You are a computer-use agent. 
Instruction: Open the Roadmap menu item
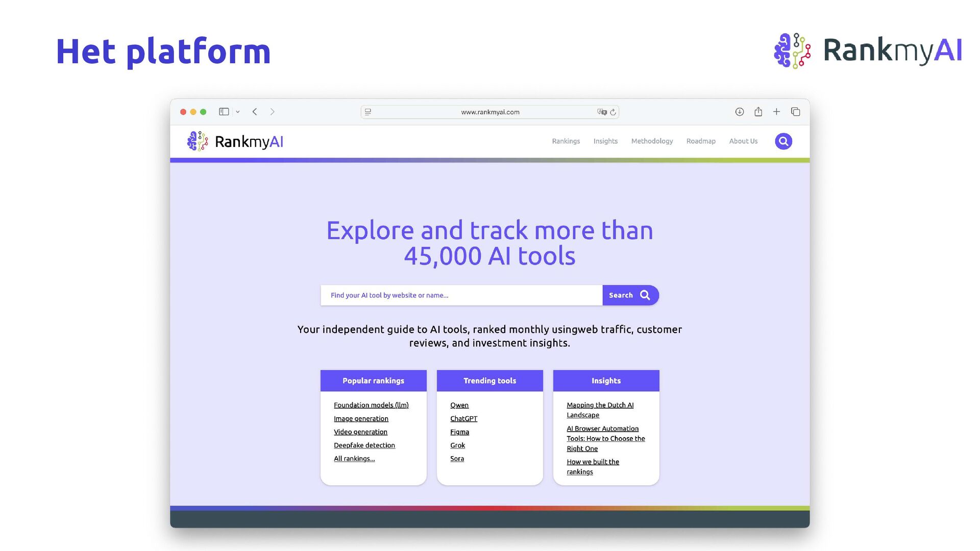[701, 141]
